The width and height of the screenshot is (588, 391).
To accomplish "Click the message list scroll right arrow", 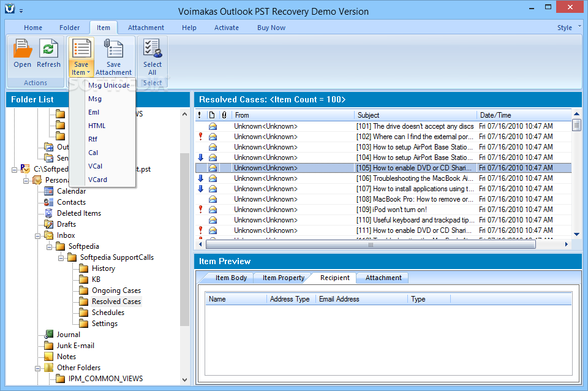I will [566, 245].
